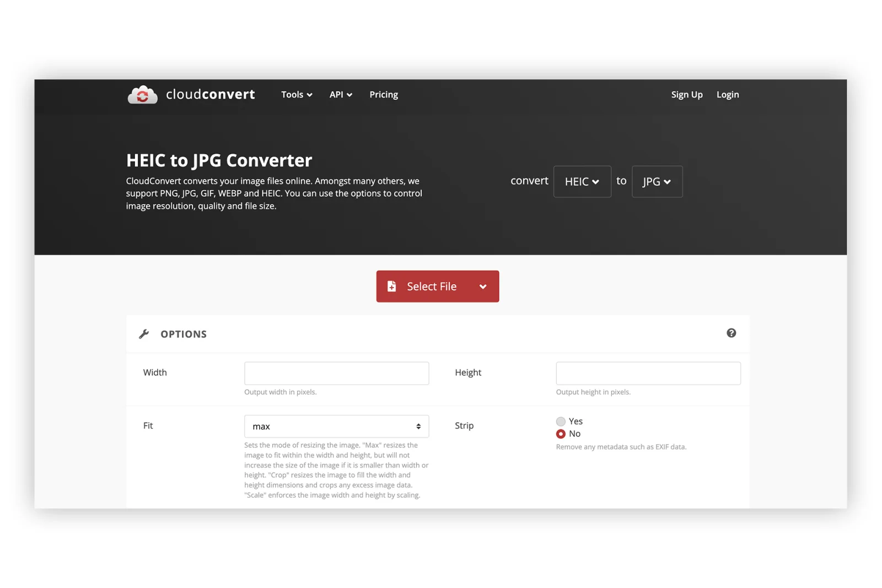882x588 pixels.
Task: Select No for Strip metadata
Action: pyautogui.click(x=561, y=434)
